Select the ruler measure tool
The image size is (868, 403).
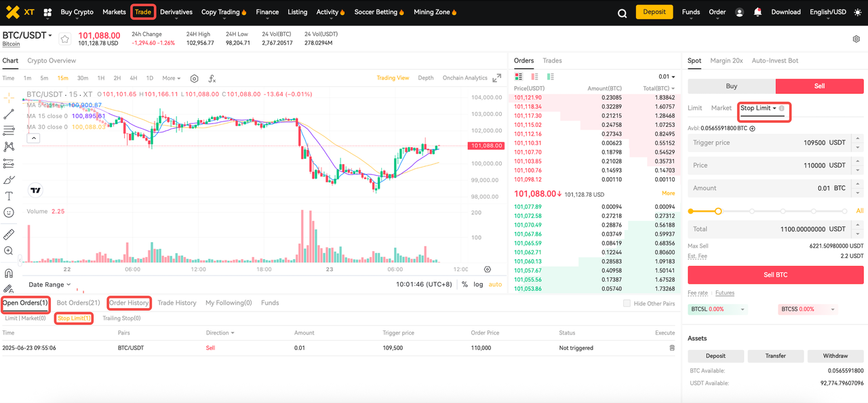[9, 235]
